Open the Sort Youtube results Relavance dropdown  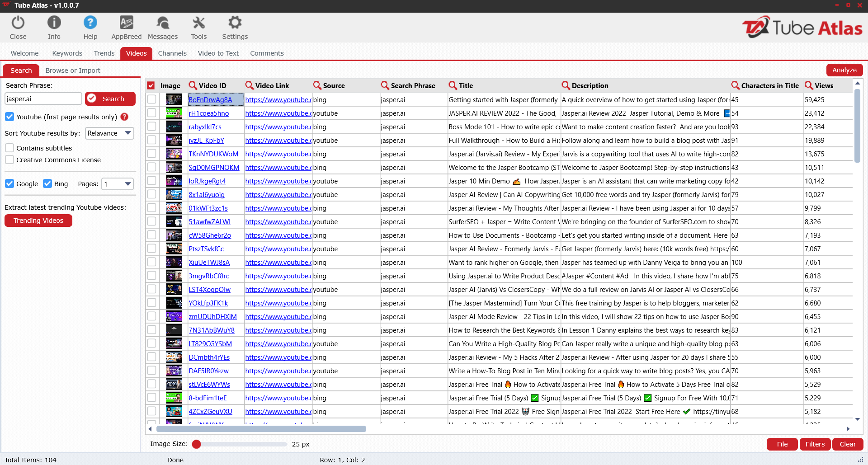(109, 133)
